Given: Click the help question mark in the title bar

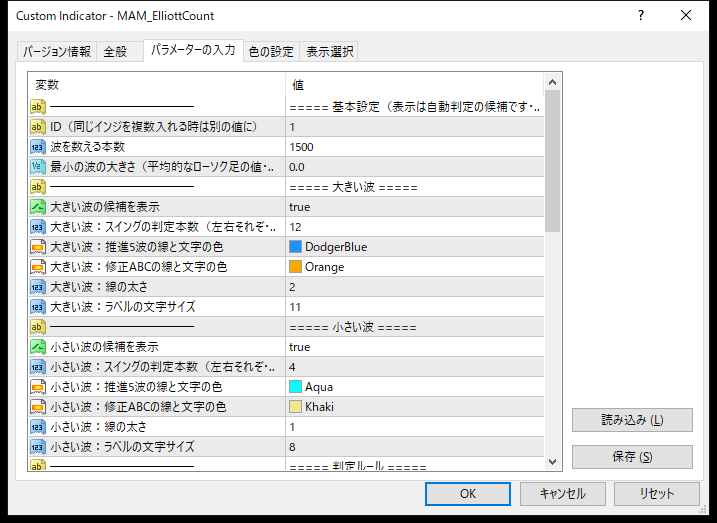Looking at the screenshot, I should click(x=641, y=16).
